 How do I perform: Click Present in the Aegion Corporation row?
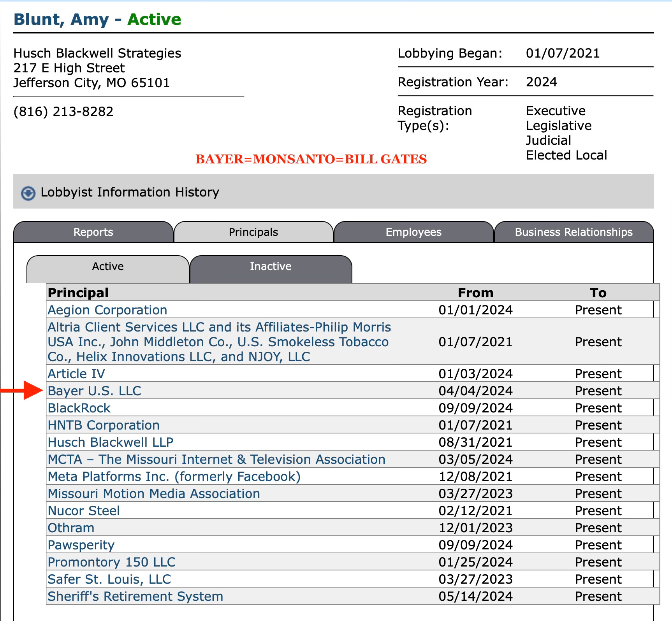(x=598, y=310)
